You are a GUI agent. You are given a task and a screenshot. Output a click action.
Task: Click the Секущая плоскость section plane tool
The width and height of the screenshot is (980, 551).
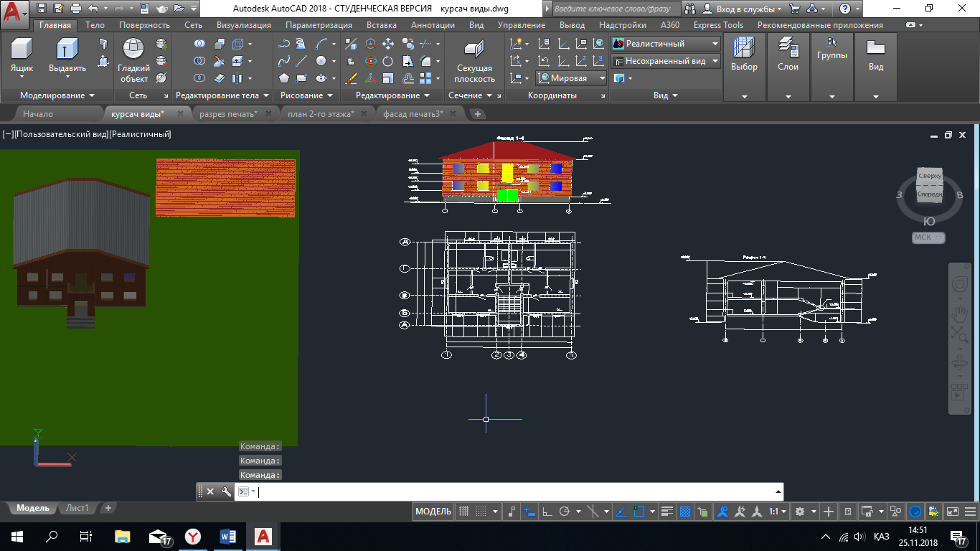click(x=474, y=60)
